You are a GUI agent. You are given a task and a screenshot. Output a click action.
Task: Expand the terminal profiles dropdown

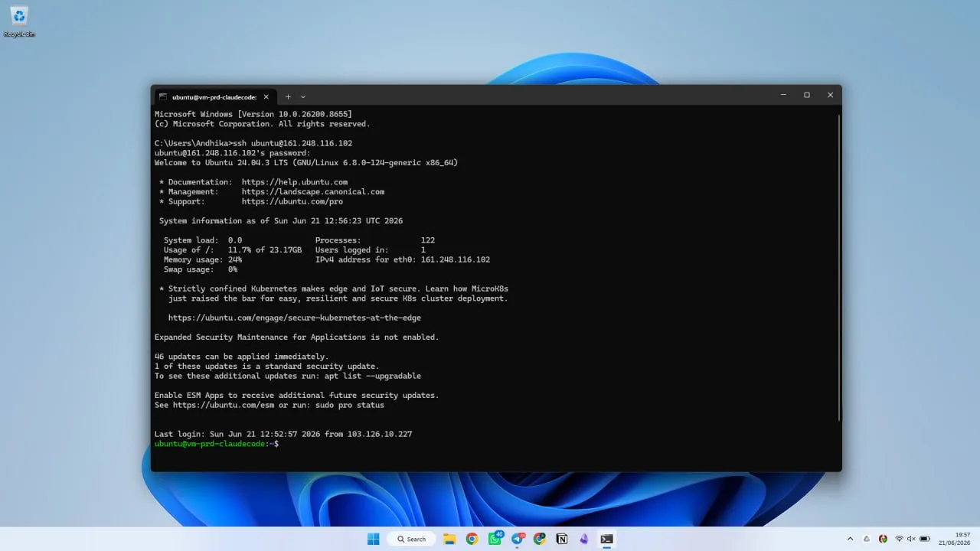303,96
